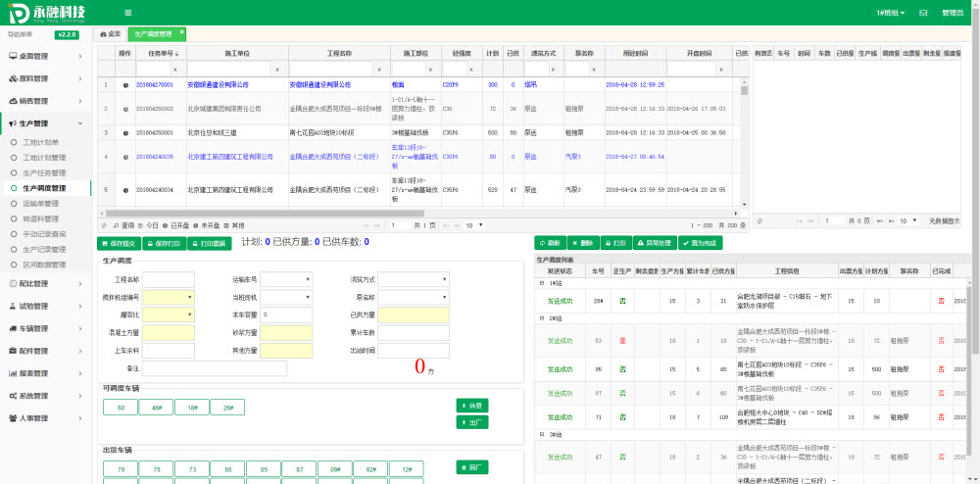Click the 置为完成 checkmark button
The image size is (980, 484).
pos(700,242)
